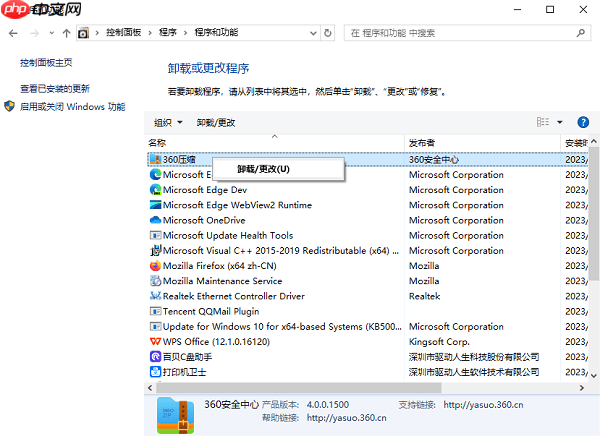Viewport: 600px width, 436px height.
Task: Click the Windows features shield icon
Action: pos(9,106)
